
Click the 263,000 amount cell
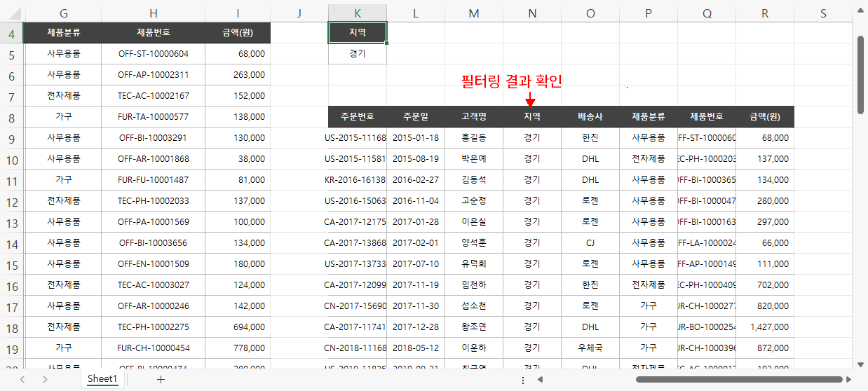point(238,74)
